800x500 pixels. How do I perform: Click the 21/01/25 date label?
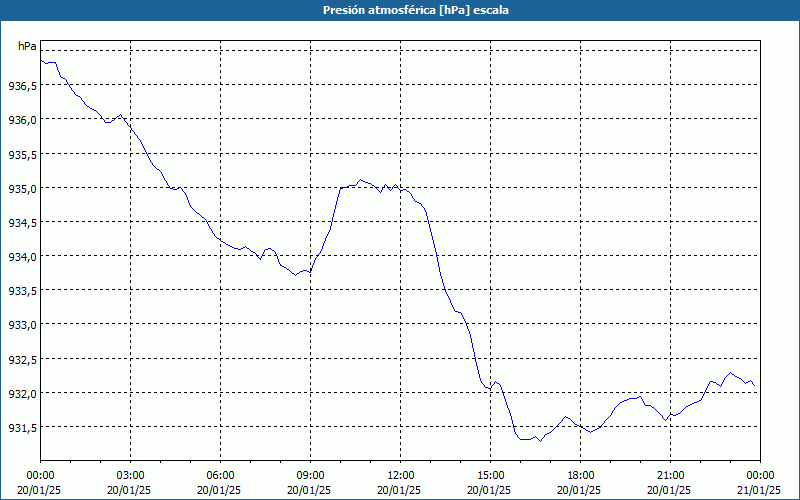pos(761,489)
